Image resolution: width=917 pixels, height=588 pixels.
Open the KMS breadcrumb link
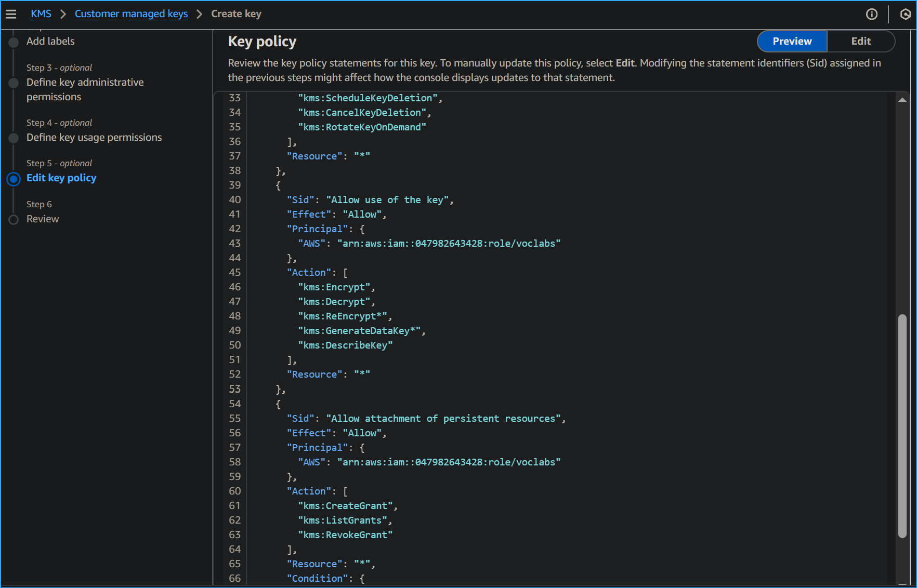pos(41,14)
